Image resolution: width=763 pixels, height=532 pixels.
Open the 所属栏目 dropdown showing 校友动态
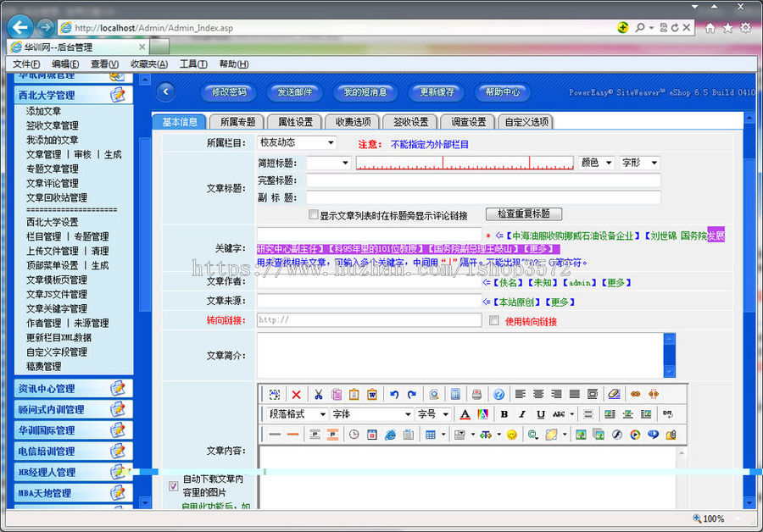pos(297,142)
